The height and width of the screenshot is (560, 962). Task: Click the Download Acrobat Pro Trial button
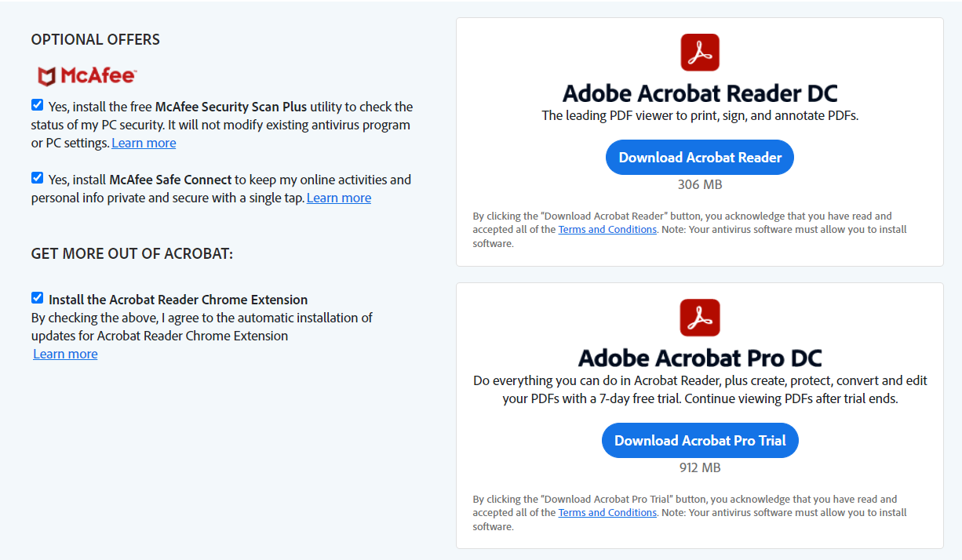[x=700, y=441]
